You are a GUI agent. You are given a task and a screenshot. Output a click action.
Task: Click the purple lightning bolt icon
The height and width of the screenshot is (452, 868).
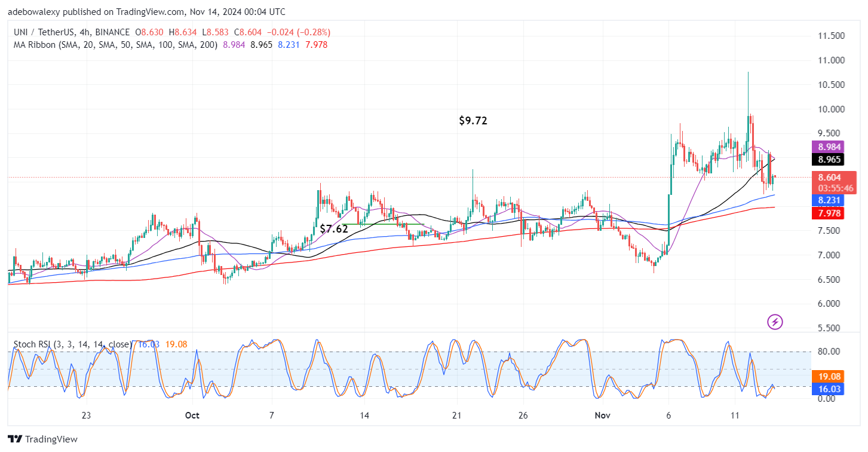[775, 322]
